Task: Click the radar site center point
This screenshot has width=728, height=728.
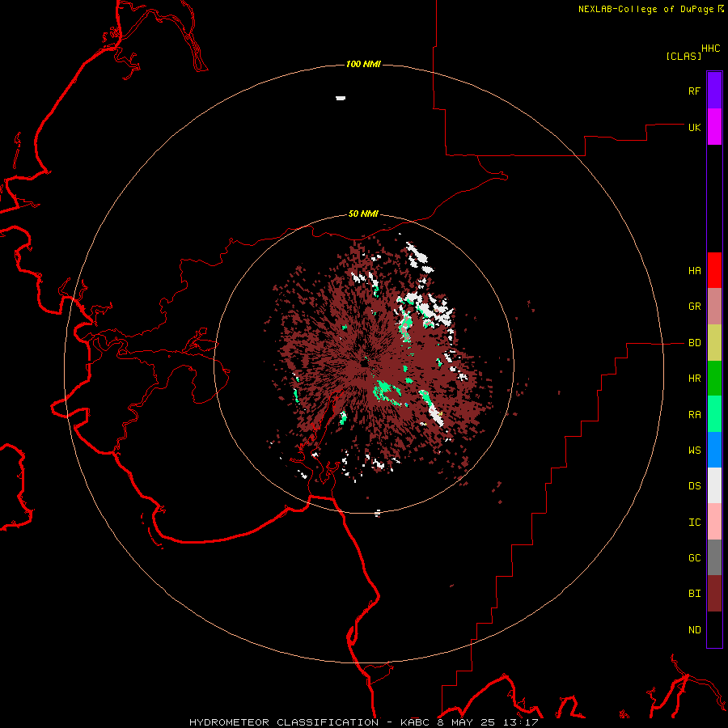Action: click(x=364, y=363)
